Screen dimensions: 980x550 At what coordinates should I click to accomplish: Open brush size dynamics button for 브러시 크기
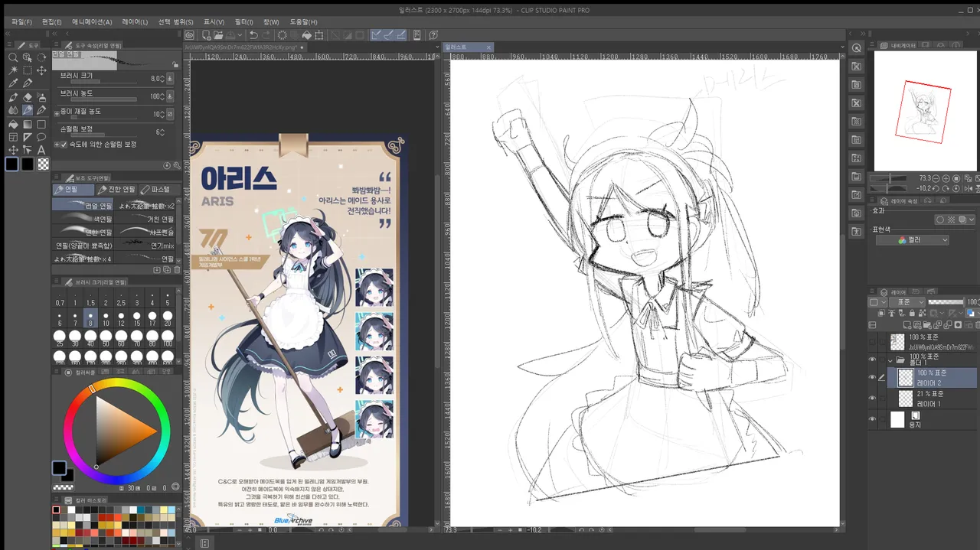pos(169,78)
